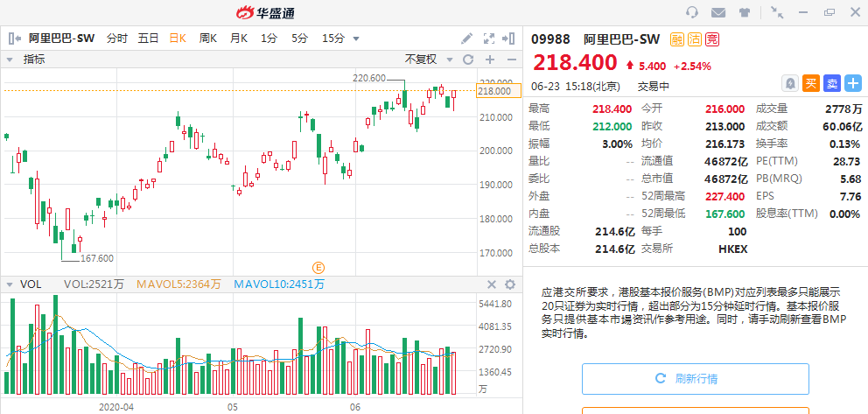Click the large 218.400 price
The image size is (868, 414).
coord(575,62)
